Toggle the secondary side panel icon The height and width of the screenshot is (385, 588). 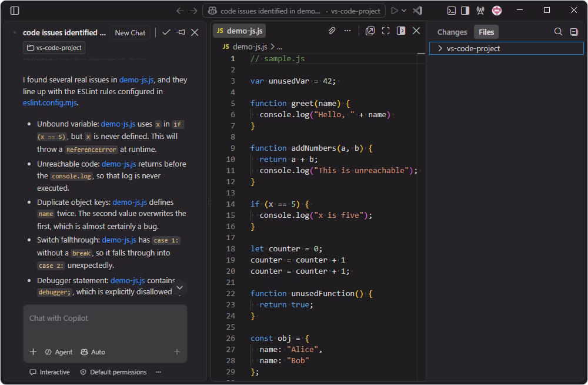click(x=465, y=11)
